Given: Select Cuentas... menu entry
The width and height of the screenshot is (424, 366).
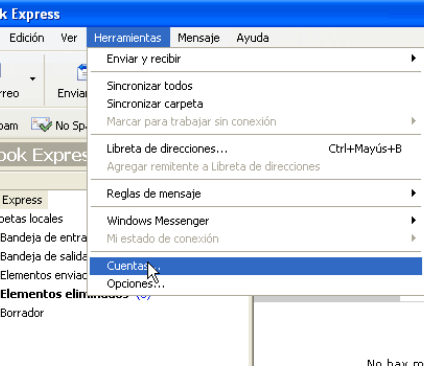Looking at the screenshot, I should 256,266.
